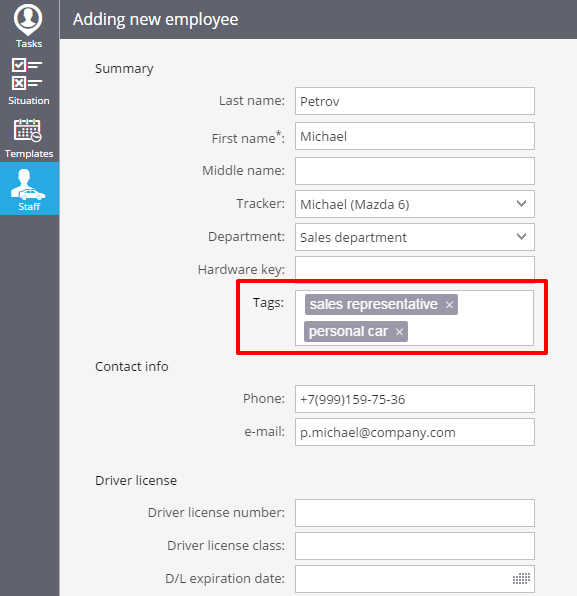
Task: Focus the Middle name field
Action: pos(415,171)
